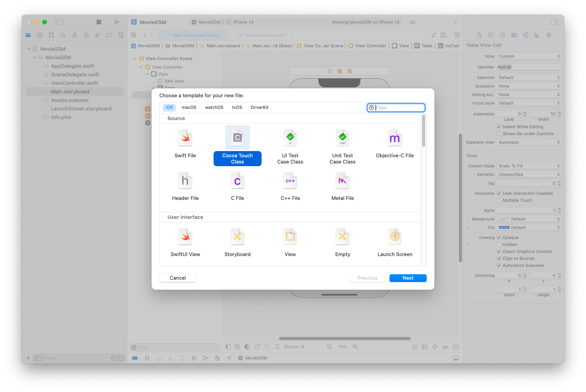Pick the Launch Screen template
586x392 pixels.
click(395, 243)
